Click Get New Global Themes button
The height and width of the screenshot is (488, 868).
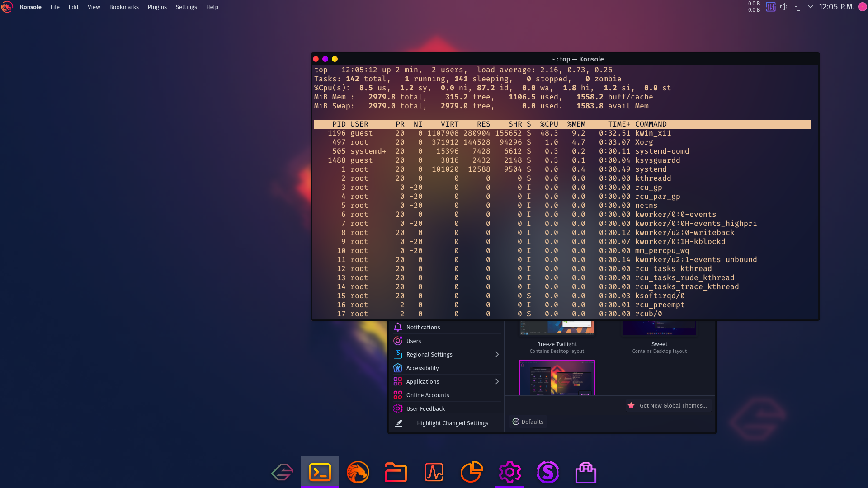point(669,405)
